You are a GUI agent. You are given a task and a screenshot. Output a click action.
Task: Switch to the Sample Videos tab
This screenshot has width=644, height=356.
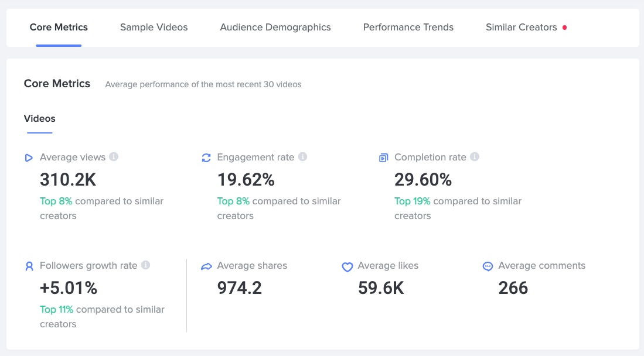[154, 27]
